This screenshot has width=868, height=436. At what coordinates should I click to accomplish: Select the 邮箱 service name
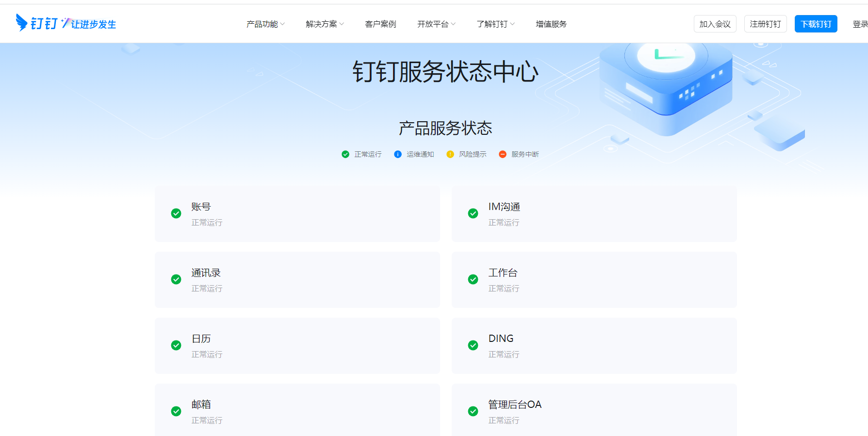pyautogui.click(x=201, y=404)
